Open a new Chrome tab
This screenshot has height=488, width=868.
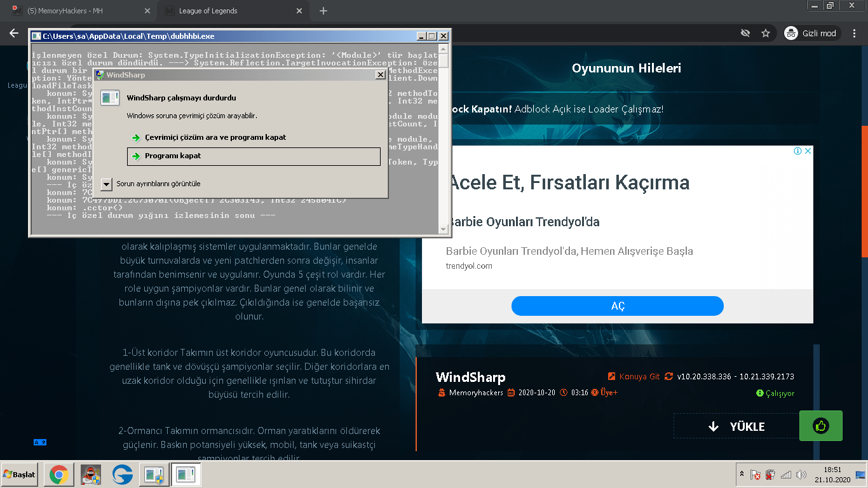323,11
